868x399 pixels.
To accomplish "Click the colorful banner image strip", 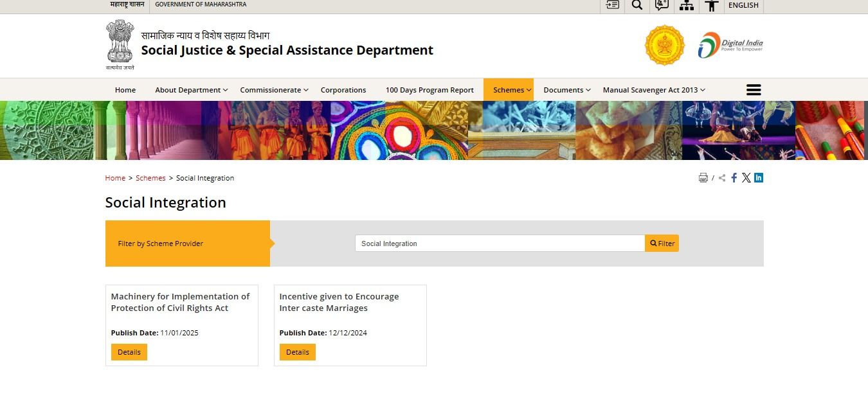I will tap(434, 130).
